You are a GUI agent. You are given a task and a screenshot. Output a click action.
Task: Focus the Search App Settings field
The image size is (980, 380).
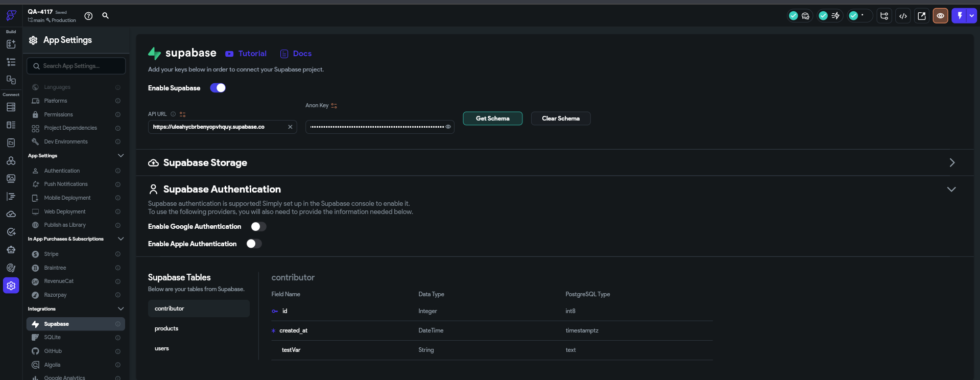[76, 66]
